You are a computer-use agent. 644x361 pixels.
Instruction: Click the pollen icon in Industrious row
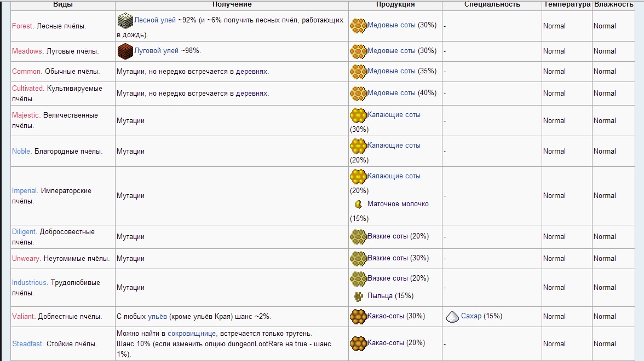[359, 296]
